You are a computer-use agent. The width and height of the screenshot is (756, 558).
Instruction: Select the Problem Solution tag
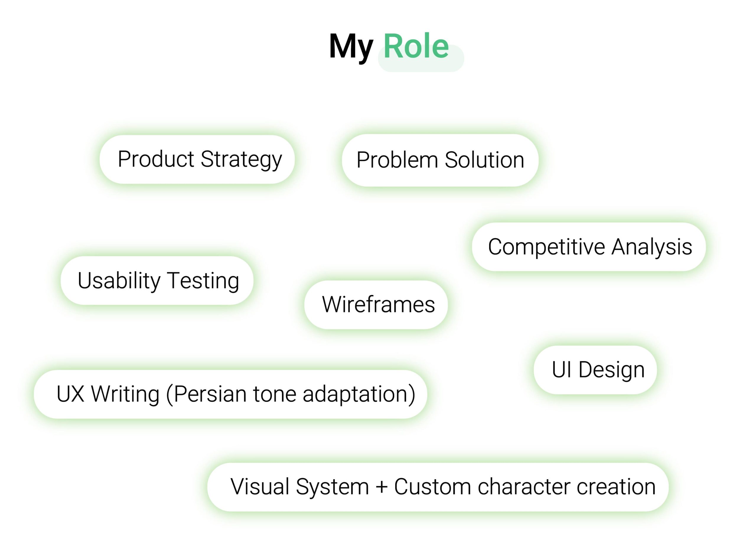(x=440, y=160)
